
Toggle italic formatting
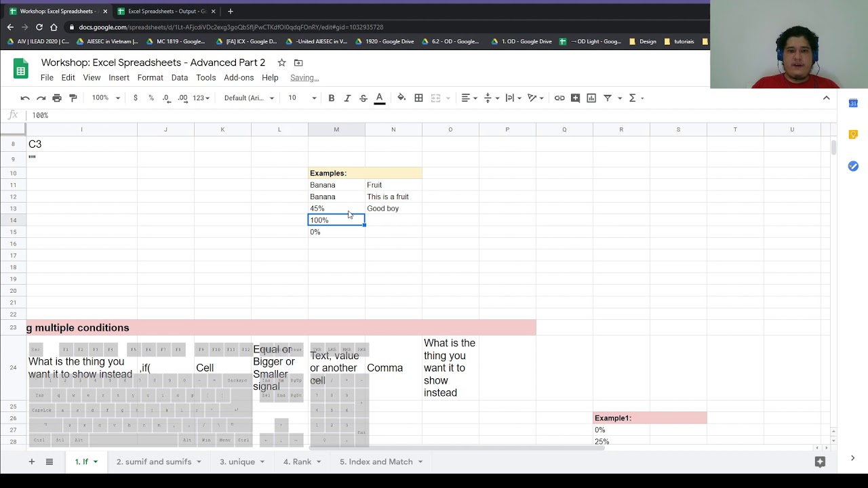(x=347, y=98)
